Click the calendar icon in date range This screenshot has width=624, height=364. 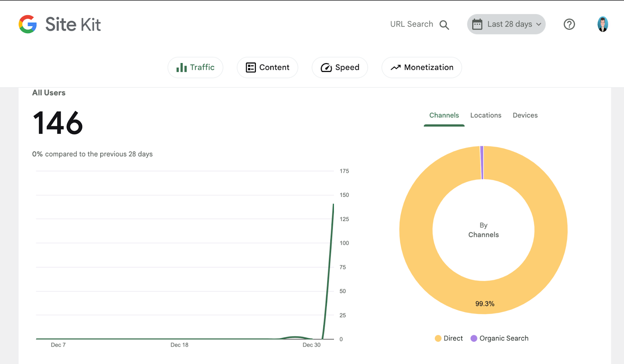pos(477,24)
